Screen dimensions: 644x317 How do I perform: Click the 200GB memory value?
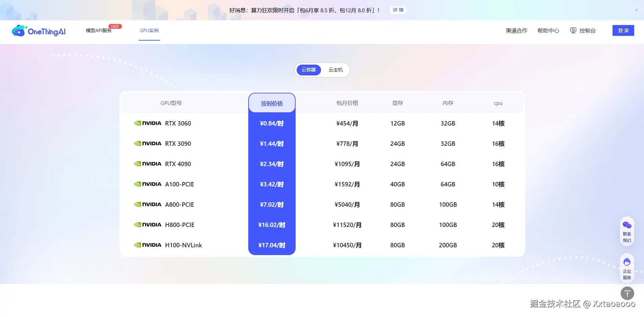[x=448, y=245]
